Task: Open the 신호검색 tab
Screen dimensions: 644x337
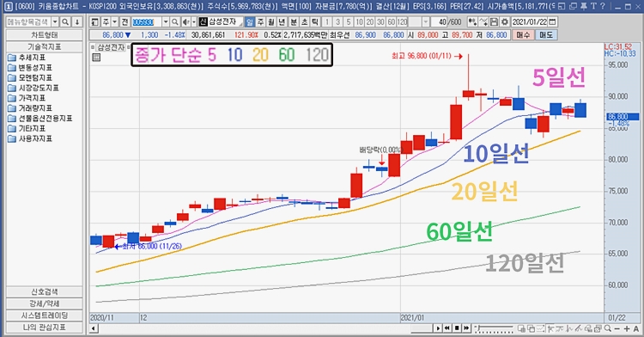Action: [x=45, y=291]
